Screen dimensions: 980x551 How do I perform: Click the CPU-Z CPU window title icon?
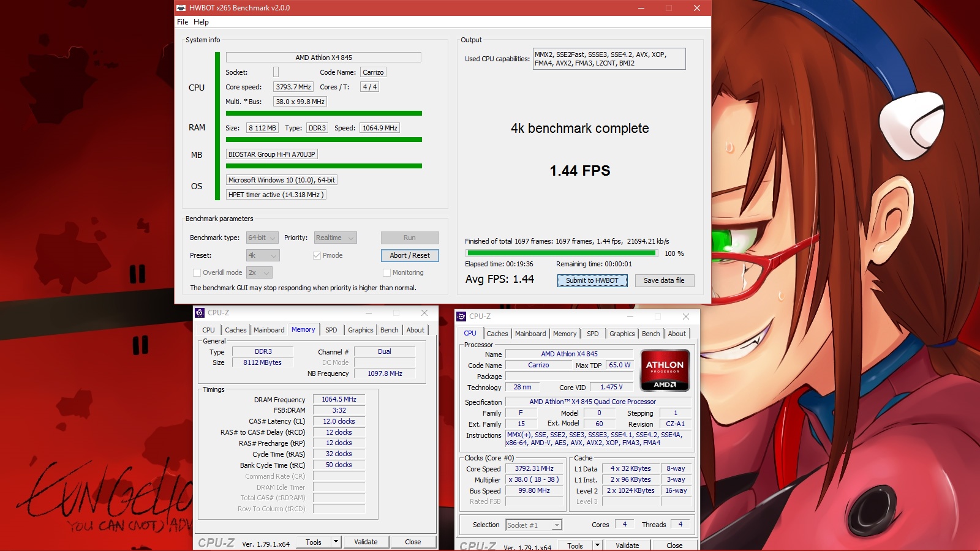[x=461, y=317]
